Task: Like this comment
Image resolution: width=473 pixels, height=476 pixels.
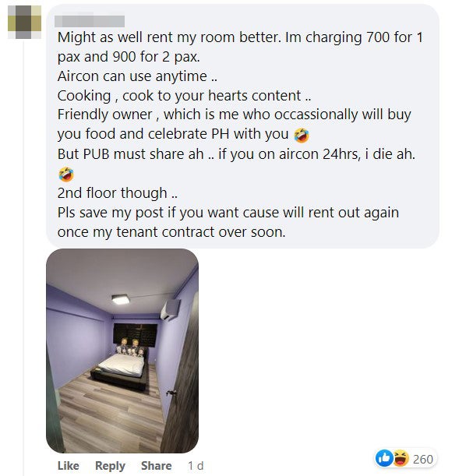Action: tap(69, 465)
